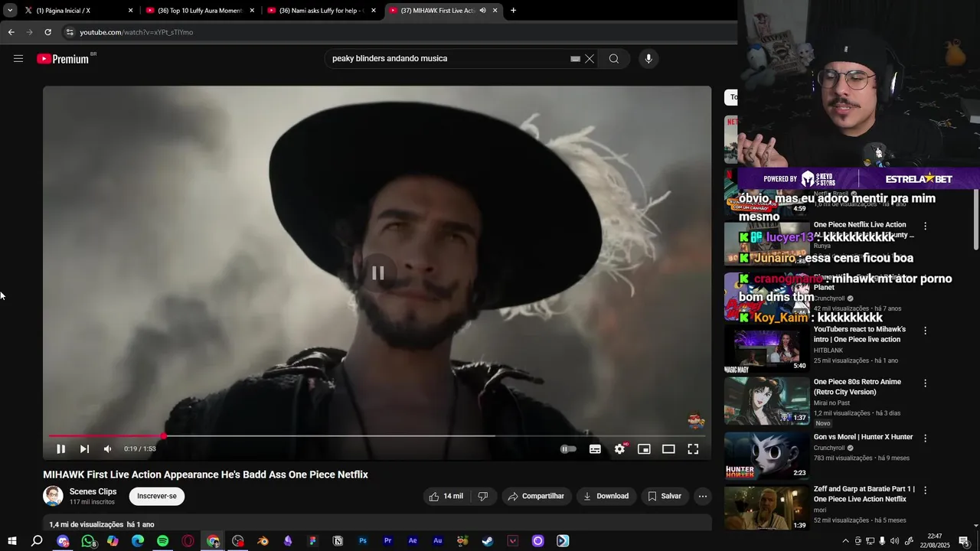
Task: Like the video with 14 mil likes
Action: 446,496
